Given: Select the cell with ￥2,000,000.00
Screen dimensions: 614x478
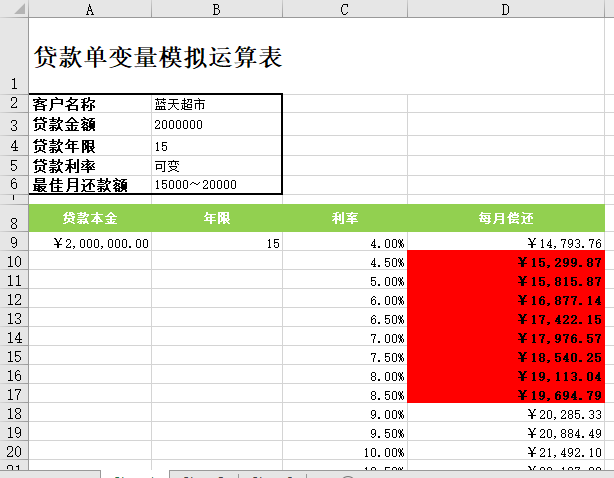Looking at the screenshot, I should [x=90, y=243].
